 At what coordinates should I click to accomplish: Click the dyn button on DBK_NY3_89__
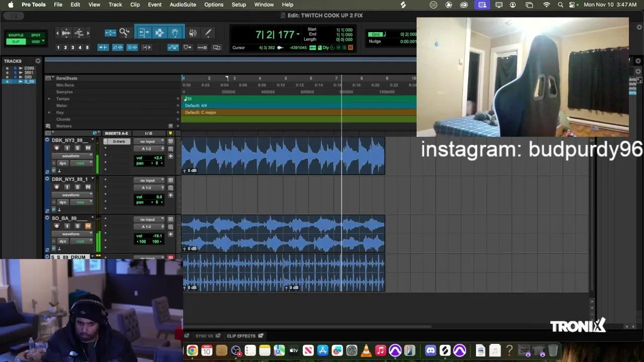pos(62,163)
